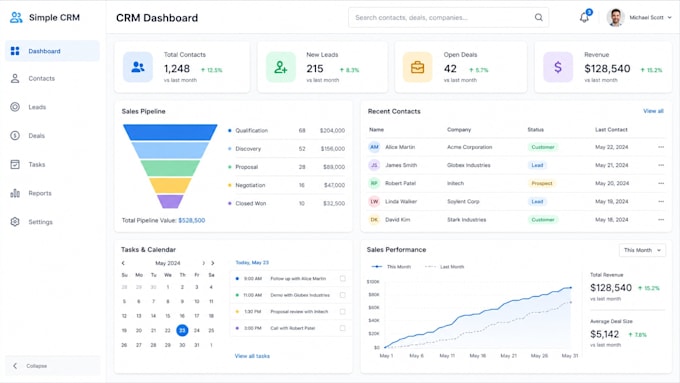The image size is (680, 383).
Task: Open the This Month period dropdown
Action: click(642, 250)
